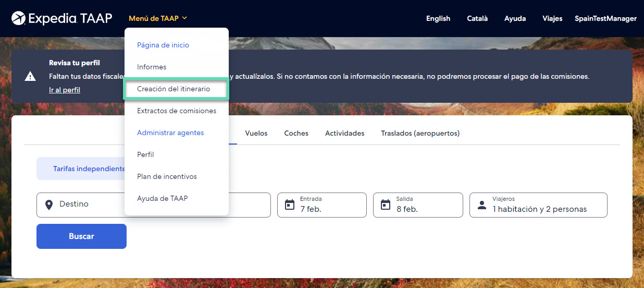Open the Entrada date 7 feb. picker
The height and width of the screenshot is (288, 644).
[x=322, y=205]
